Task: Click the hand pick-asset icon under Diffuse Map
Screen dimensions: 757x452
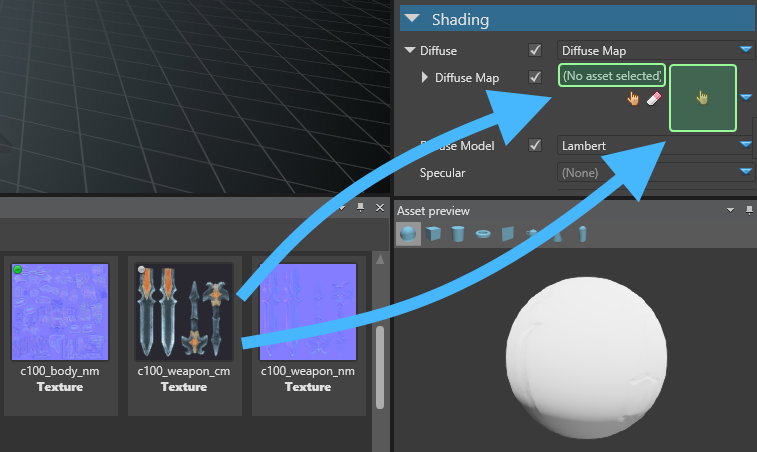Action: coord(632,98)
